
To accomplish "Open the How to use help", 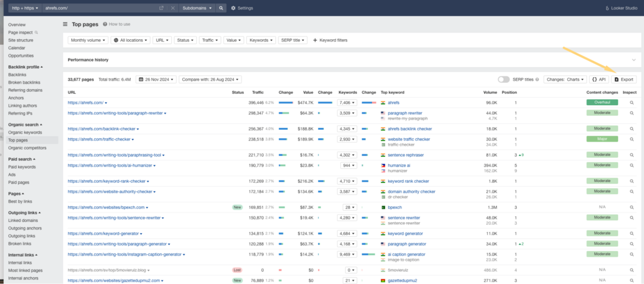I will coord(116,24).
